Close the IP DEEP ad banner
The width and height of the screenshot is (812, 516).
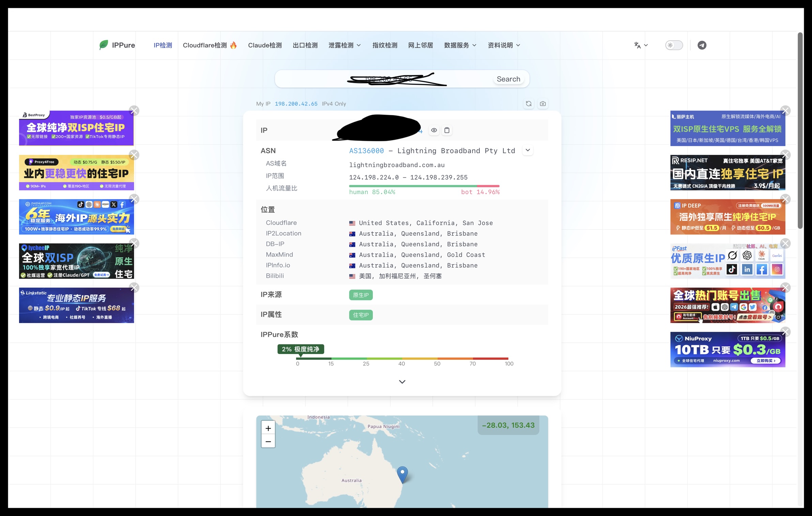click(x=785, y=199)
